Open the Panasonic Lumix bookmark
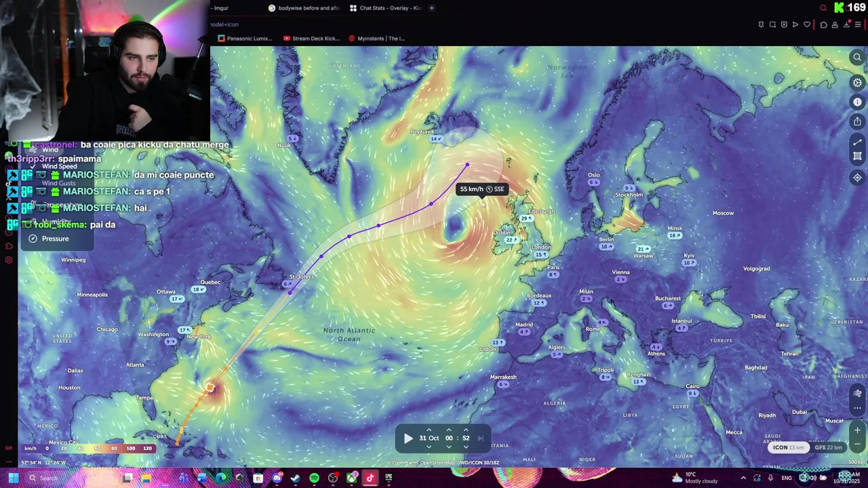 tap(245, 39)
